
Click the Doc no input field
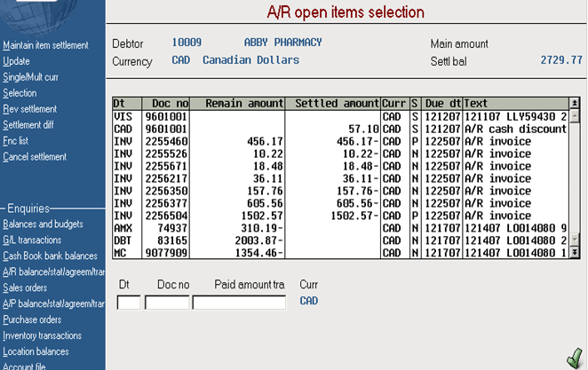coord(167,303)
